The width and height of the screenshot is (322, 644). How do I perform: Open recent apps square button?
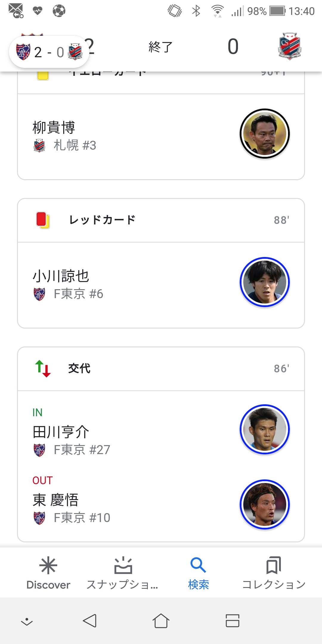[232, 621]
